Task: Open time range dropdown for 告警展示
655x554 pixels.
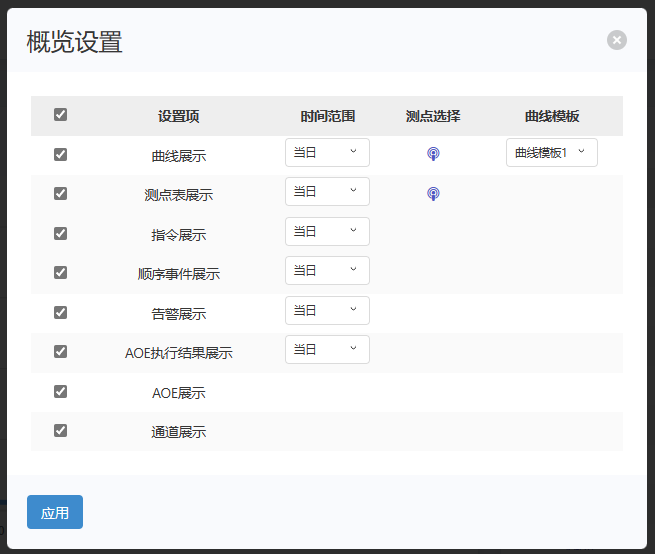Action: [327, 310]
